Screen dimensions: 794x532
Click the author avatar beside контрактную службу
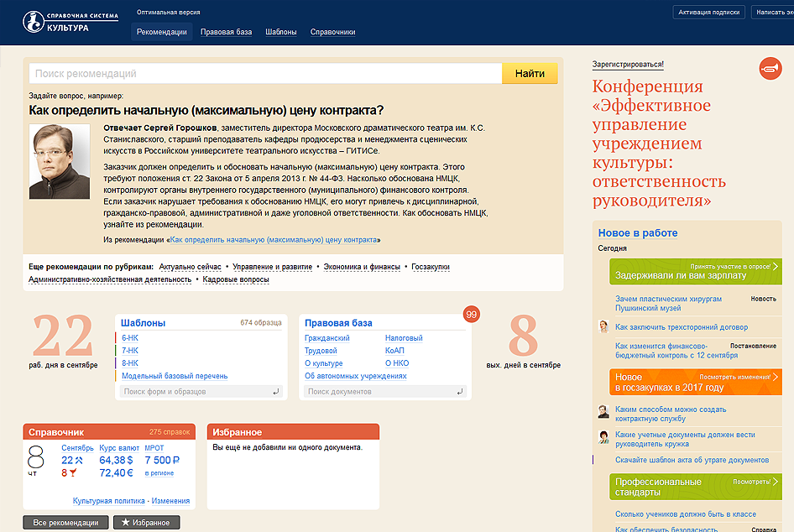coord(603,412)
